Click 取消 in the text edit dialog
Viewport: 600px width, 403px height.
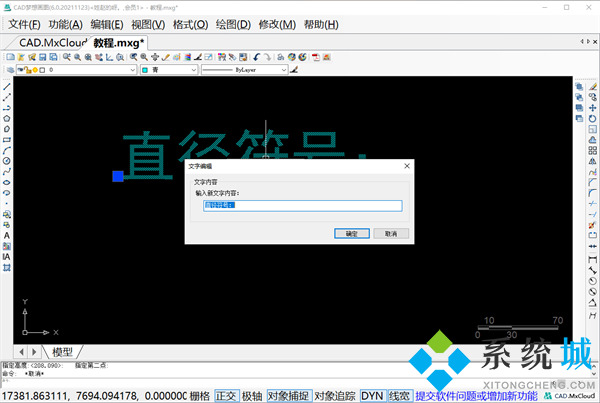point(391,233)
